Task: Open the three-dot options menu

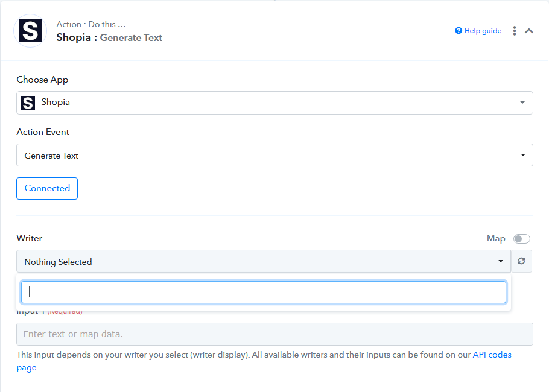Action: click(515, 31)
